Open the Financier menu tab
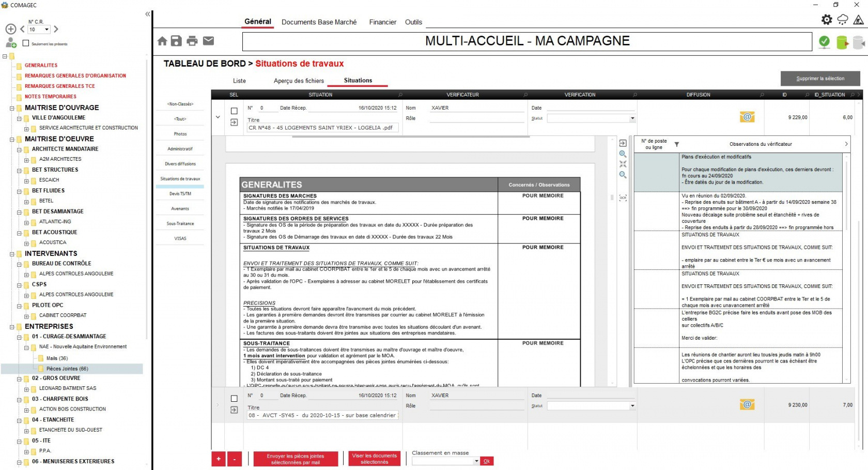 tap(382, 22)
